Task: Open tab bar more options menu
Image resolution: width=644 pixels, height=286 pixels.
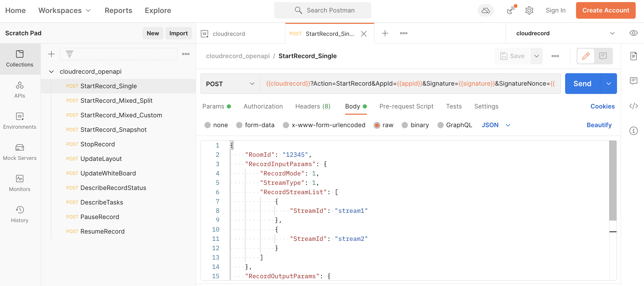Action: [404, 33]
